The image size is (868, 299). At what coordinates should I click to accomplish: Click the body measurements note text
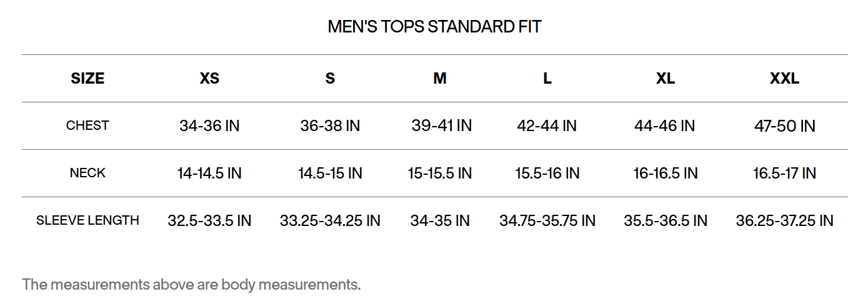[191, 285]
